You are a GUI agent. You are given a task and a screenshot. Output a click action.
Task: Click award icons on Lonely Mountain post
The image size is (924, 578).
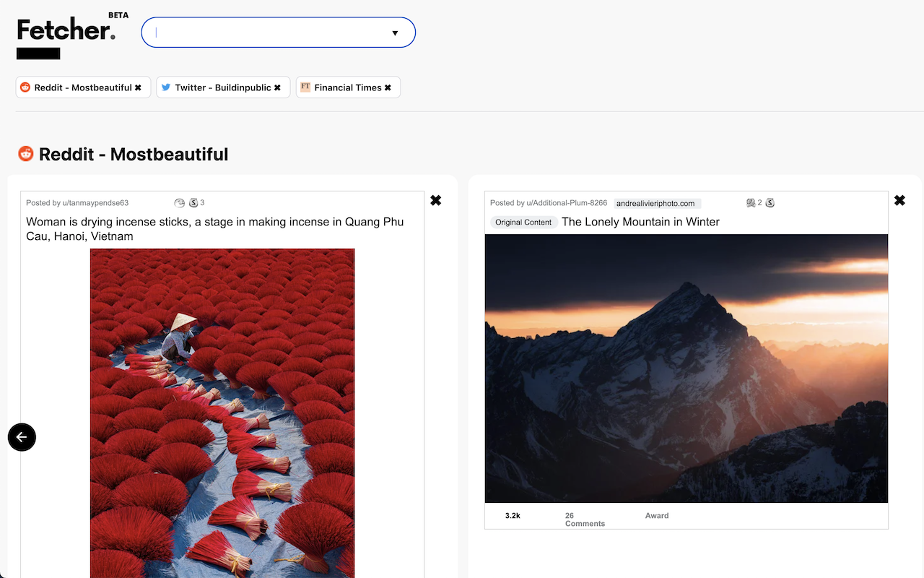click(x=760, y=203)
